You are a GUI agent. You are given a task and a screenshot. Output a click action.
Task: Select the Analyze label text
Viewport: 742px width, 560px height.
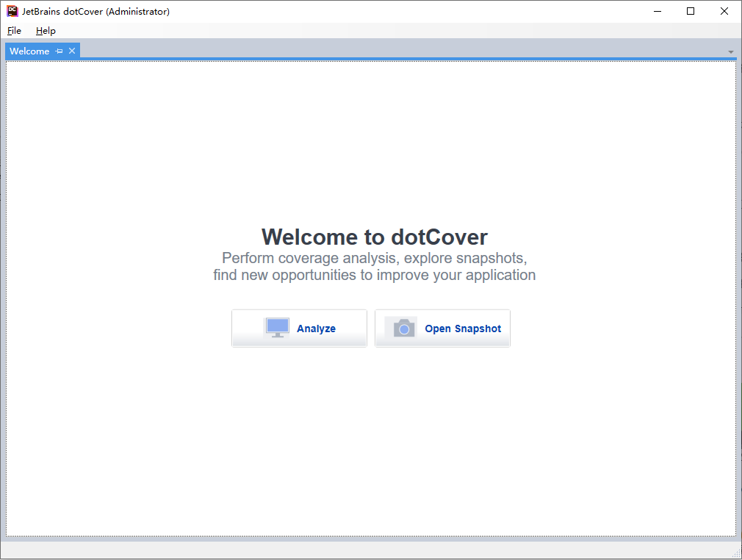click(x=317, y=328)
